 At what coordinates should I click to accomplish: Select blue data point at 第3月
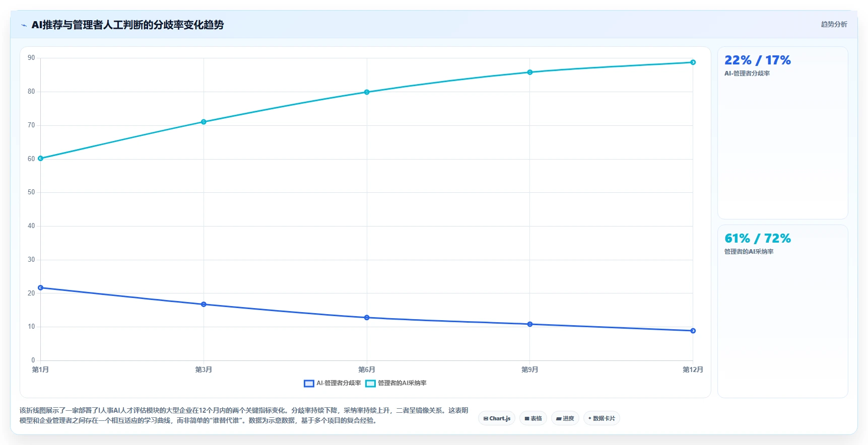click(x=204, y=304)
